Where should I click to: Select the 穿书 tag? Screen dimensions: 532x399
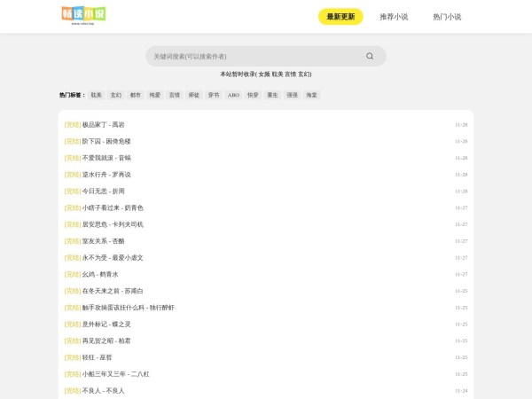(x=214, y=94)
